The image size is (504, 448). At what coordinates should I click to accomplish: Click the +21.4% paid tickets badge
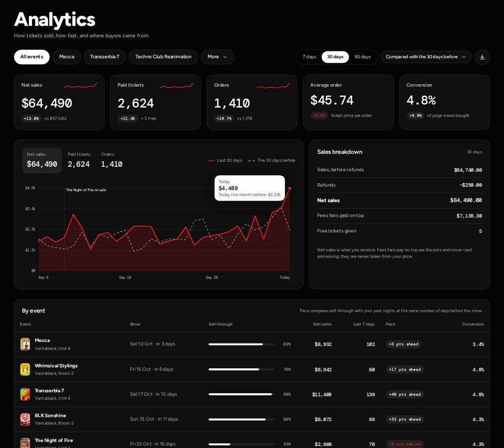(x=127, y=118)
